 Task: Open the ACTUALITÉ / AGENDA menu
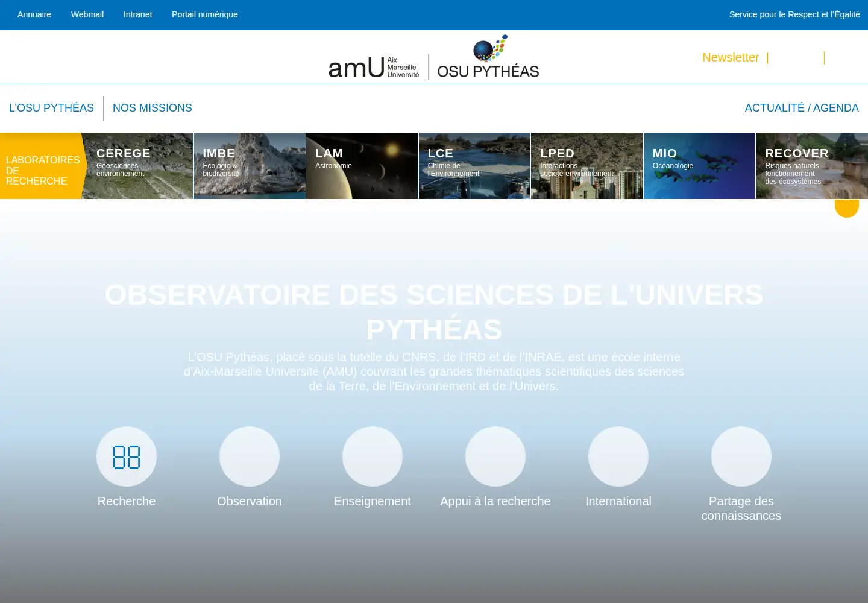pyautogui.click(x=802, y=108)
